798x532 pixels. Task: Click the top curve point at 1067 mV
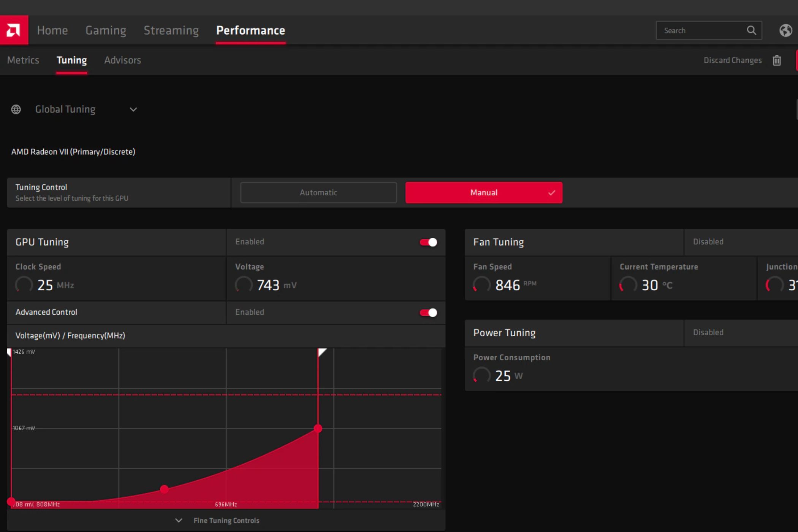pyautogui.click(x=318, y=429)
